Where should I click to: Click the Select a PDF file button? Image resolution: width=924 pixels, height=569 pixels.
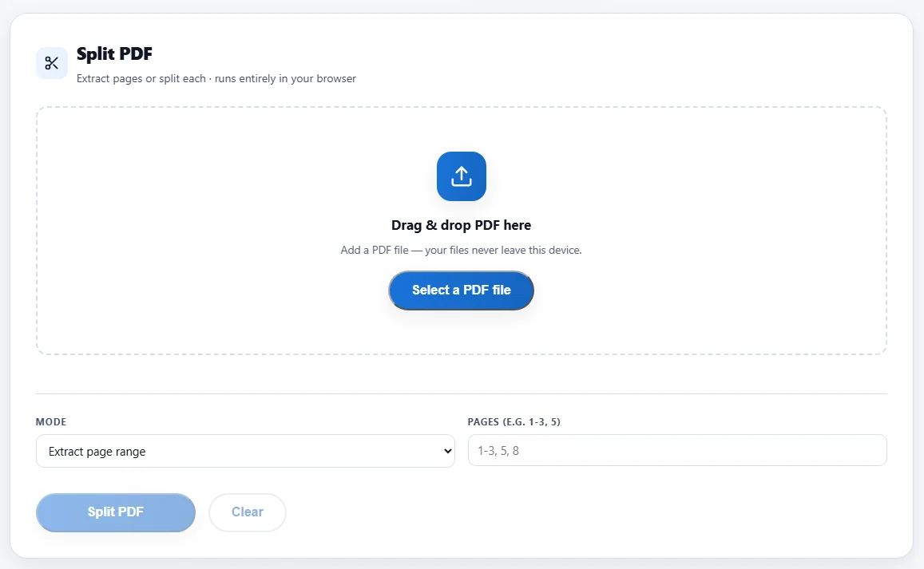point(462,290)
